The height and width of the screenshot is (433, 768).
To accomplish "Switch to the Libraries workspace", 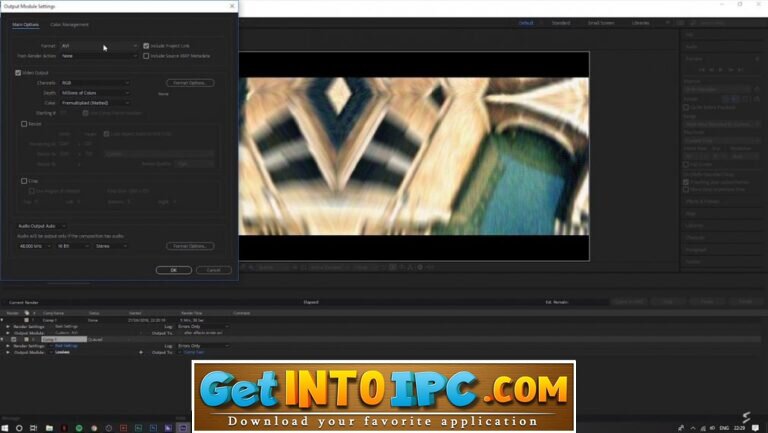I will [641, 23].
